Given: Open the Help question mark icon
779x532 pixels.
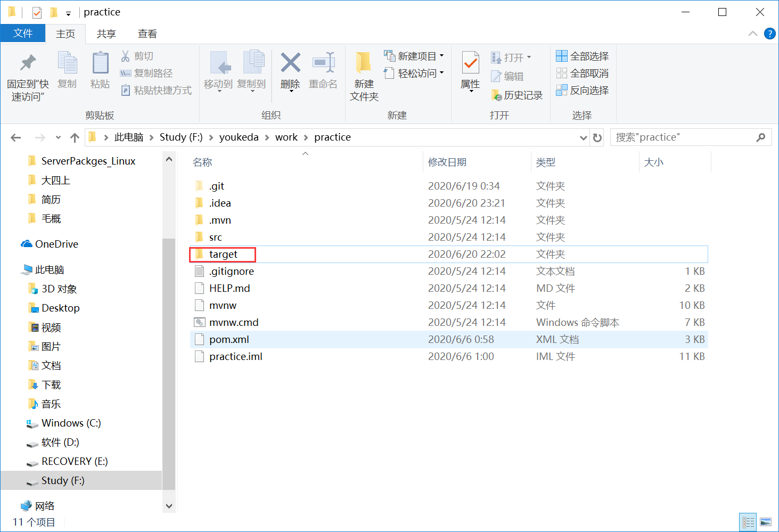Looking at the screenshot, I should tap(769, 34).
